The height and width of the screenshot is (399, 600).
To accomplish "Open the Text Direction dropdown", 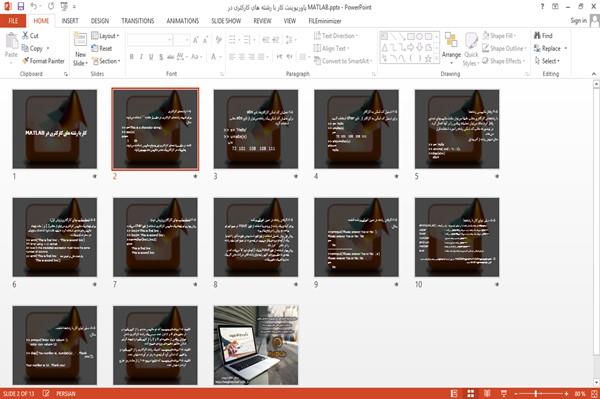I will tap(336, 36).
